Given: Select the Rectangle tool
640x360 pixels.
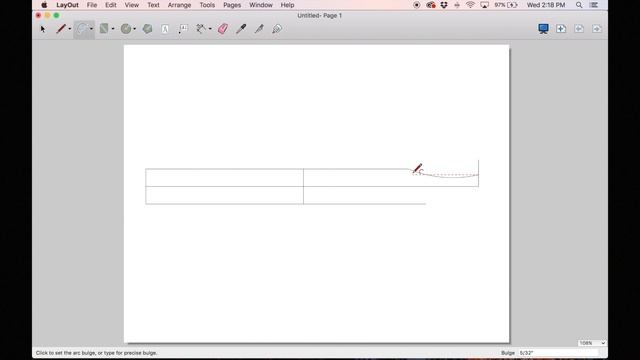Looking at the screenshot, I should (x=104, y=29).
